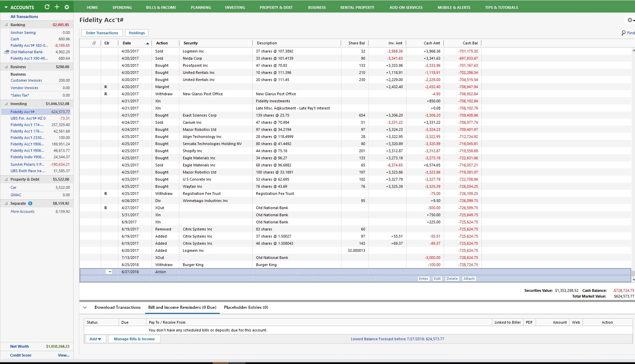Click the online icon next to Old National Bank
The width and height of the screenshot is (635, 364).
[x=6, y=52]
